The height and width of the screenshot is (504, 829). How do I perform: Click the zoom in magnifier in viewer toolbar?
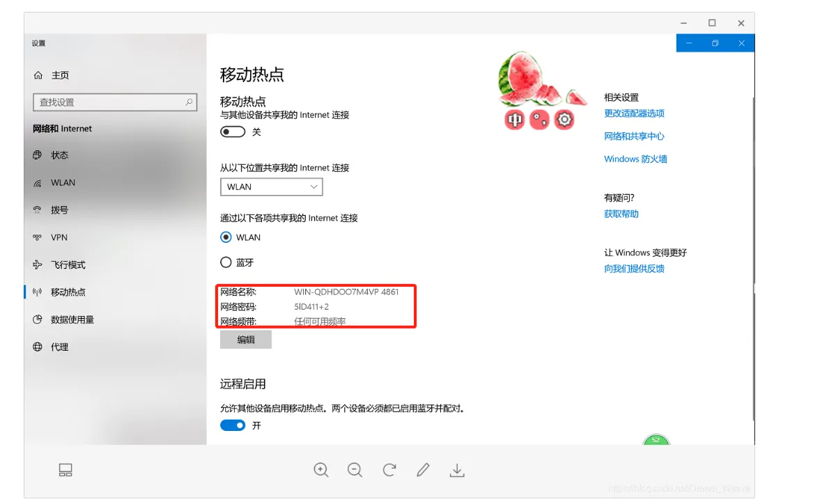(321, 470)
